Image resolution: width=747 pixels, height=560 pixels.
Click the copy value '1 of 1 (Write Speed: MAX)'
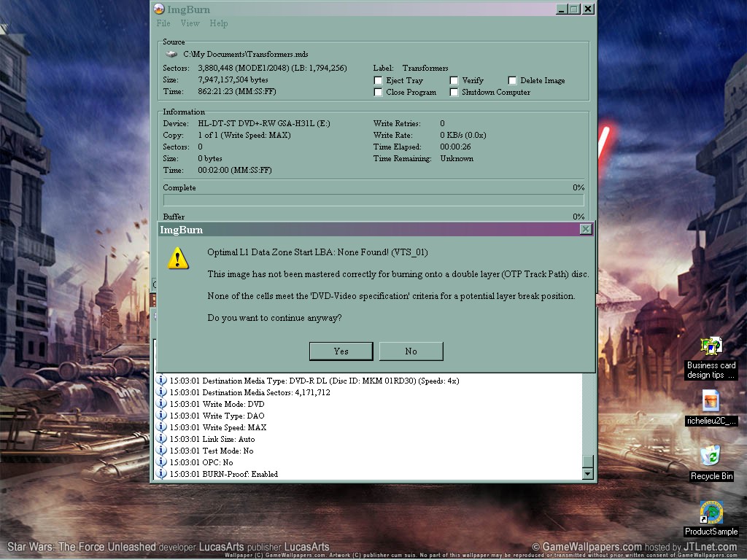click(x=244, y=135)
